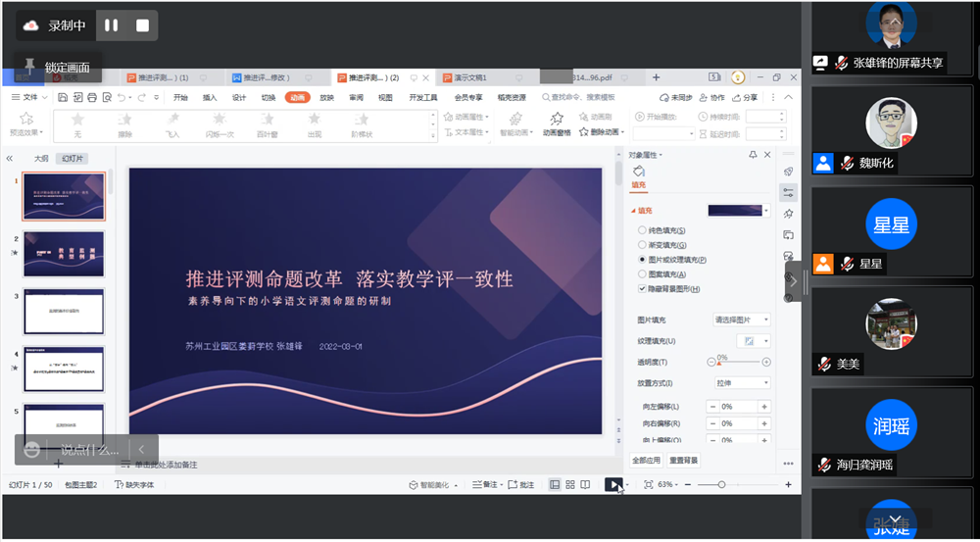Decrease 向右偏移 with the minus button

pyautogui.click(x=713, y=423)
